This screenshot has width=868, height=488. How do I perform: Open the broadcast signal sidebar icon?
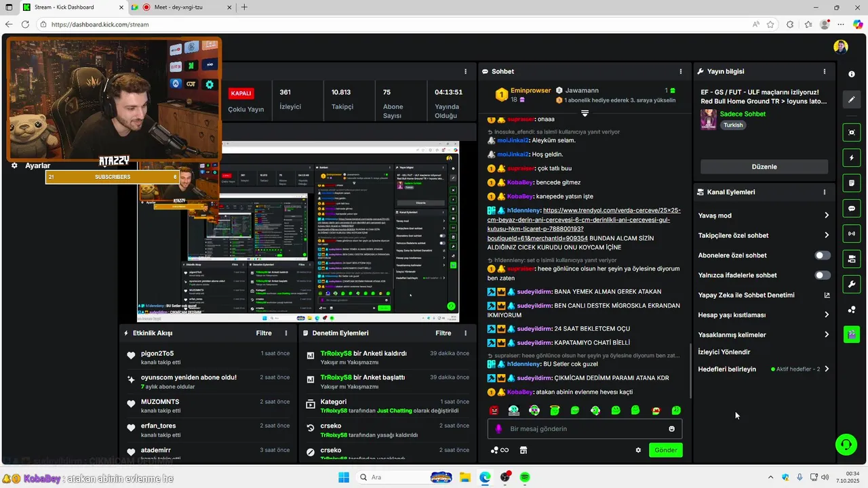pyautogui.click(x=852, y=234)
